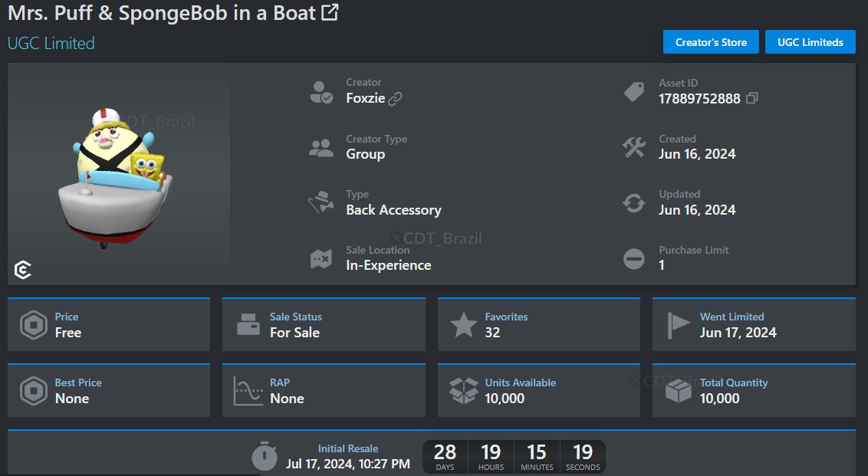
Task: Click the For Sale status value
Action: pos(294,333)
